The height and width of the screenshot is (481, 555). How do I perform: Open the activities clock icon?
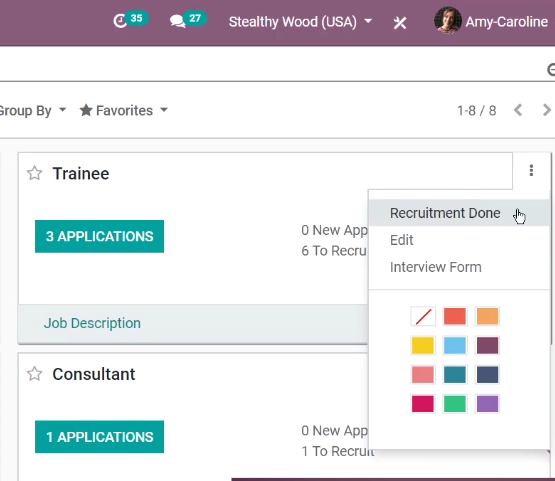click(120, 21)
